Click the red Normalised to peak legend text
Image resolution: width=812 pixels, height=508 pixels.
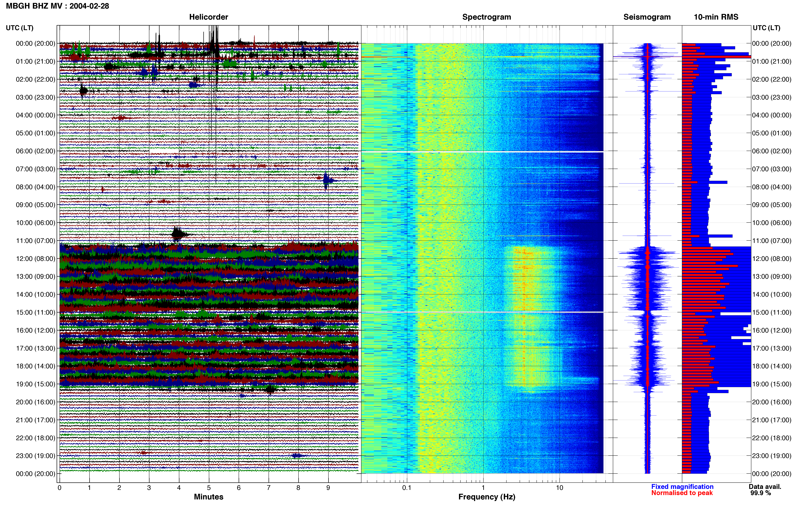tap(682, 493)
